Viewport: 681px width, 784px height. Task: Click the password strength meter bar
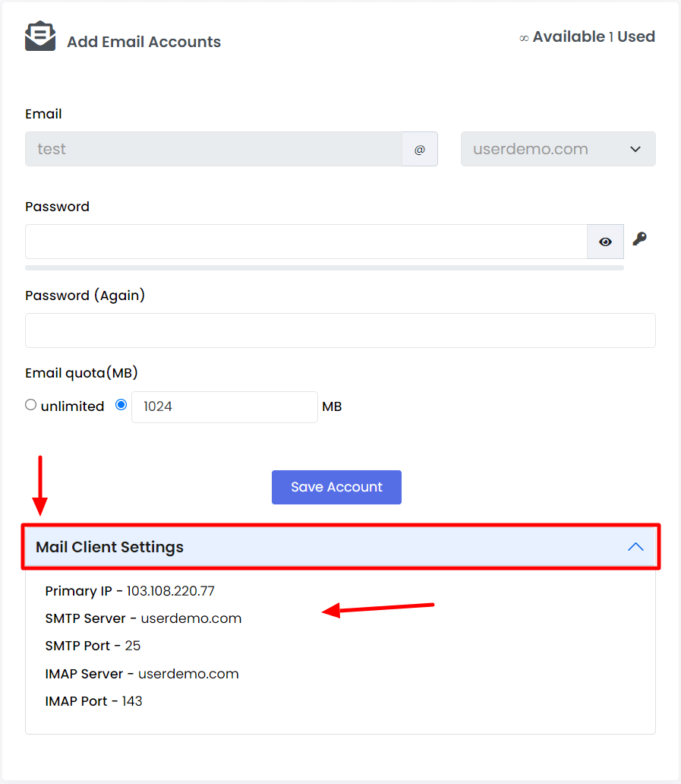325,268
